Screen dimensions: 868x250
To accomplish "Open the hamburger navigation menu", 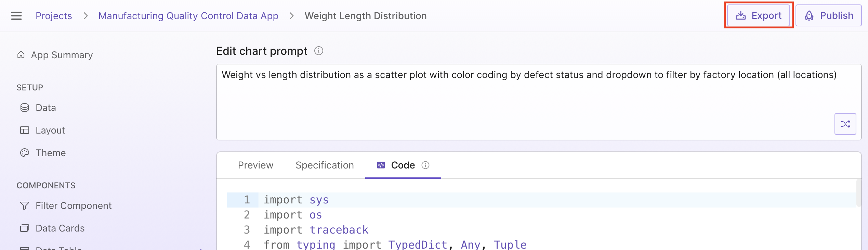I will pos(16,16).
